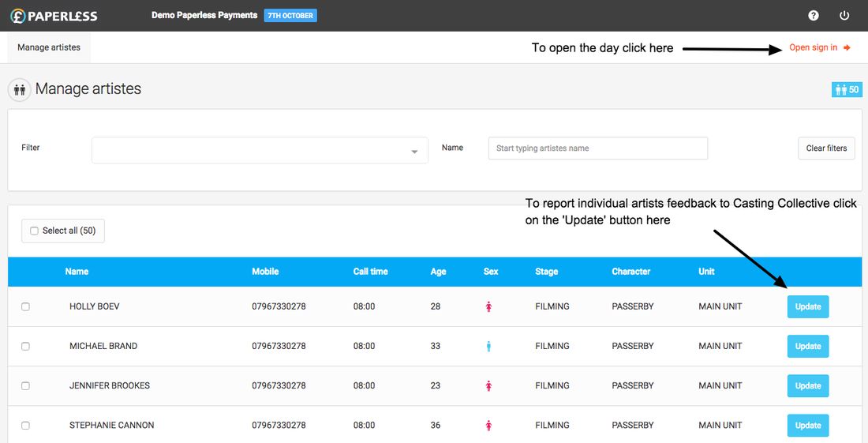
Task: Switch to the Manage artistes tab
Action: click(49, 47)
